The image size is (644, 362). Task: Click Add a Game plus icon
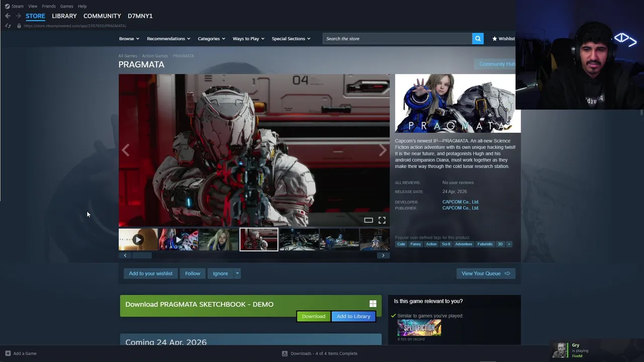click(x=8, y=353)
